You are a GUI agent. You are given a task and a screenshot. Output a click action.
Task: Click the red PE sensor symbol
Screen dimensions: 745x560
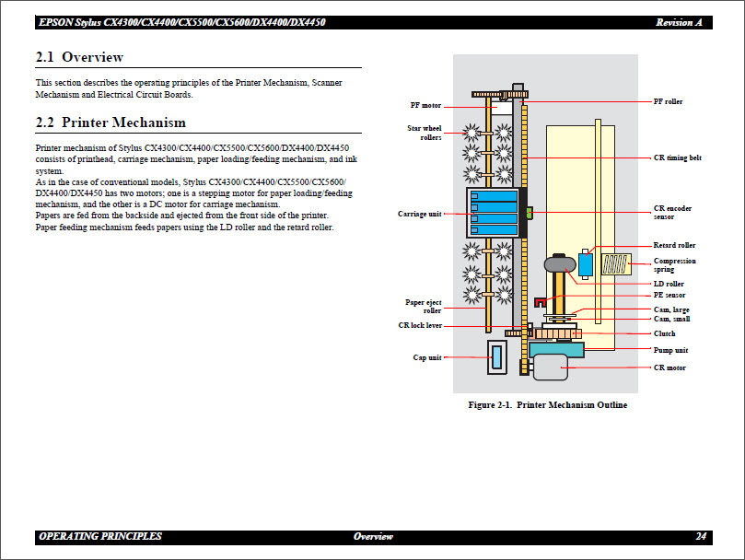tap(541, 301)
